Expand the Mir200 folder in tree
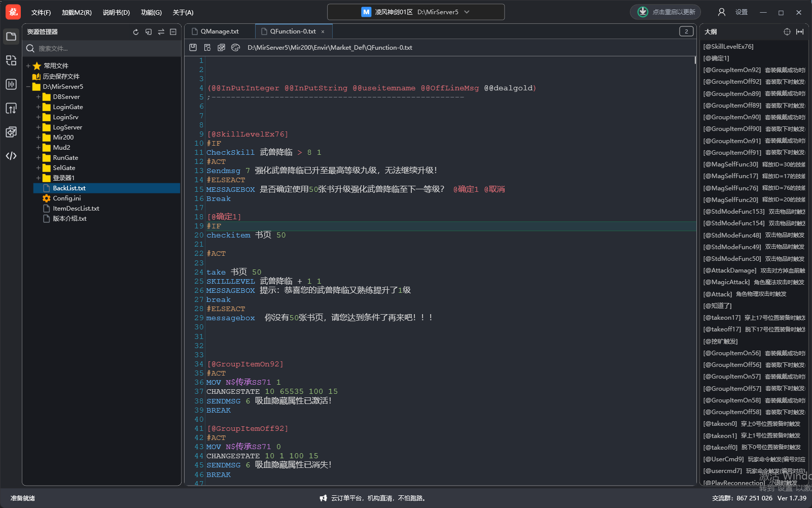This screenshot has width=812, height=508. (38, 138)
